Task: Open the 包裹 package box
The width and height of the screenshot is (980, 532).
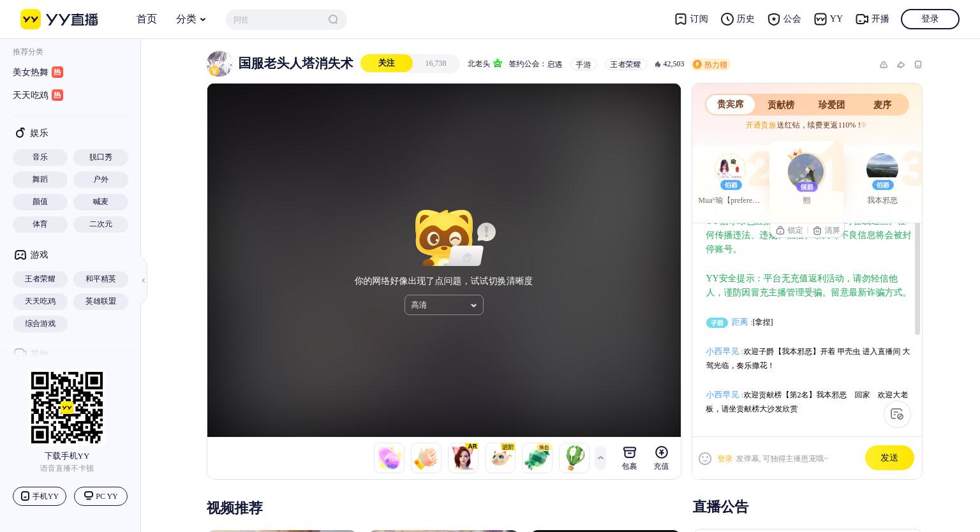Action: (x=630, y=458)
